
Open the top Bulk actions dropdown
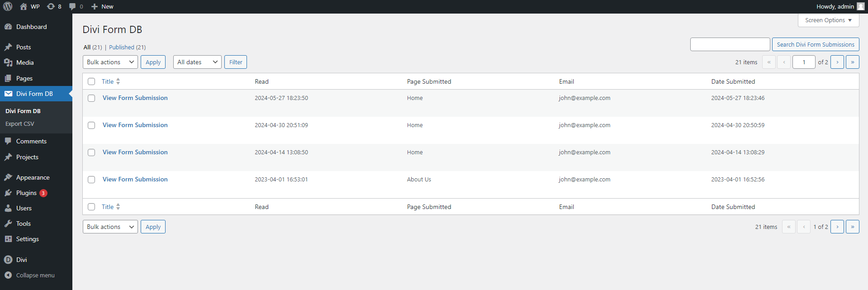pos(110,62)
